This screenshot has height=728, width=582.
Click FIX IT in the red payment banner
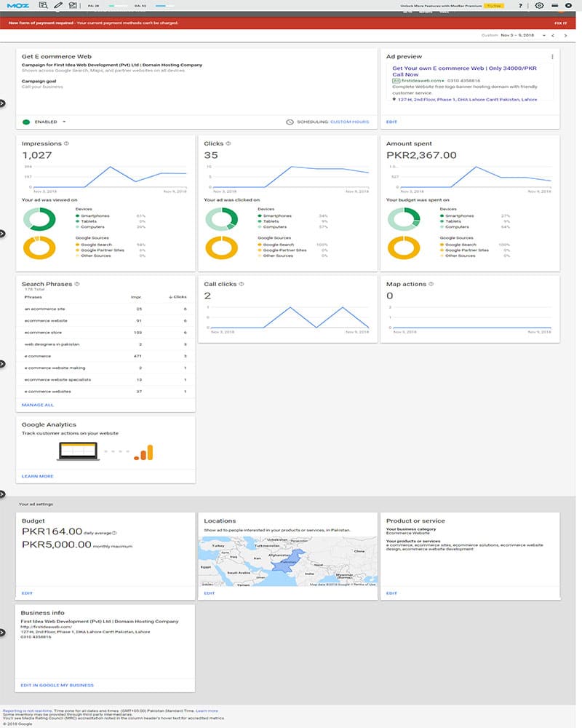tap(561, 23)
